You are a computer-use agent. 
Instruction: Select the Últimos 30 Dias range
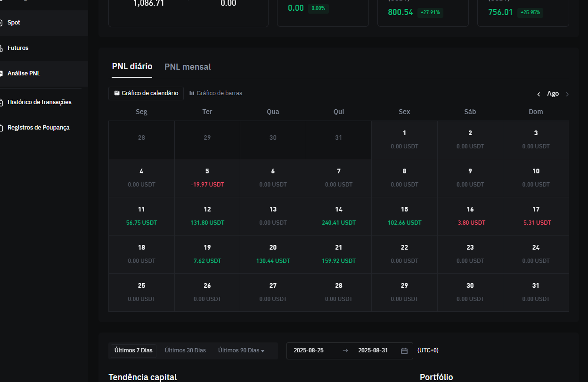point(185,350)
